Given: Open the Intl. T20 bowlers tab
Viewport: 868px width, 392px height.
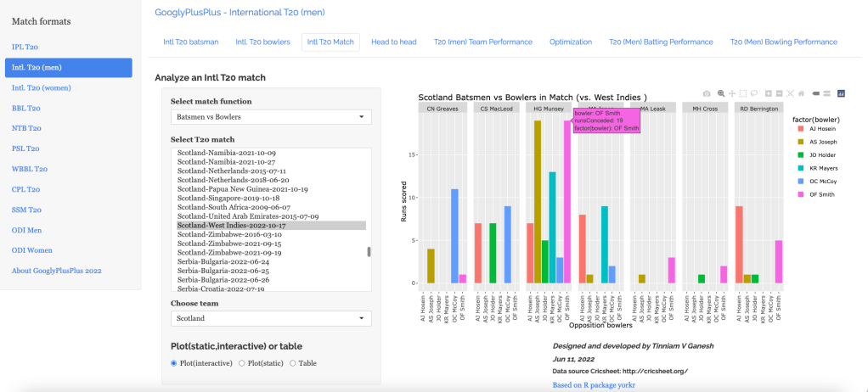Looking at the screenshot, I should pyautogui.click(x=262, y=42).
